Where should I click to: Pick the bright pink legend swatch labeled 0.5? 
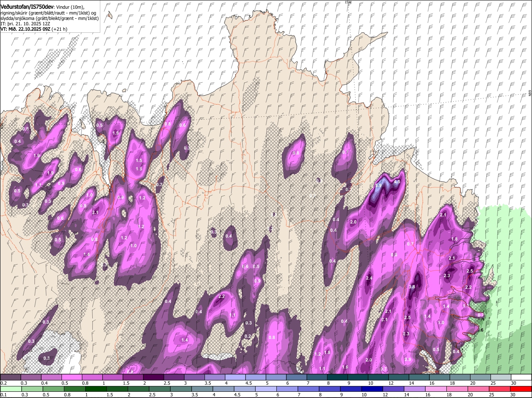coord(72,377)
